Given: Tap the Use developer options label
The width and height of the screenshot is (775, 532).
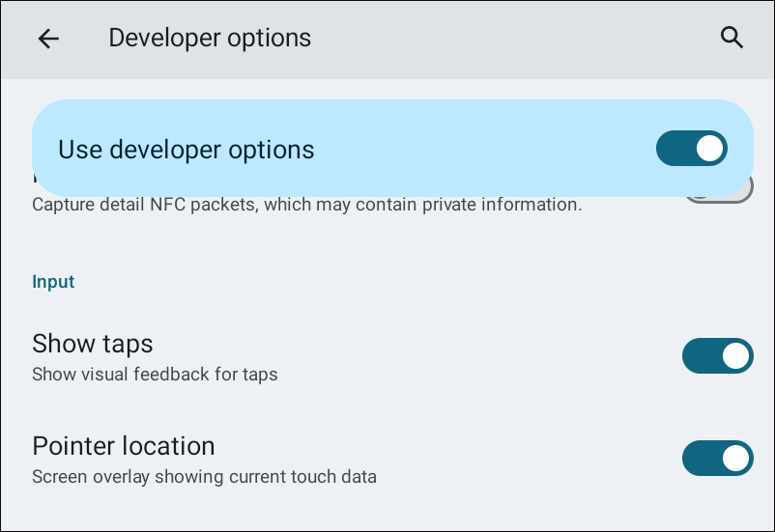Looking at the screenshot, I should pyautogui.click(x=187, y=150).
